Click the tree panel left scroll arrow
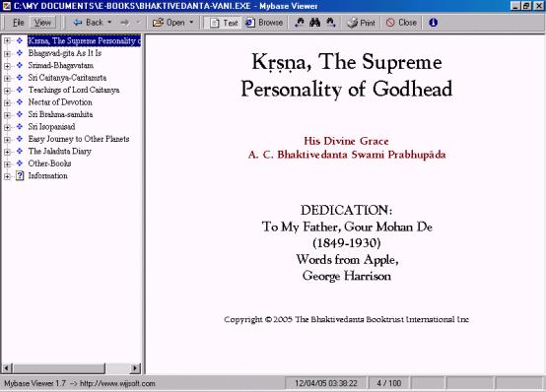The height and width of the screenshot is (392, 546). pyautogui.click(x=7, y=368)
